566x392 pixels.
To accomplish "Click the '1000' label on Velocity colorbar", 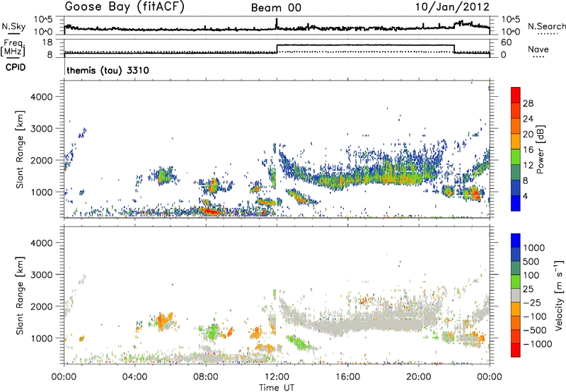I will (534, 248).
